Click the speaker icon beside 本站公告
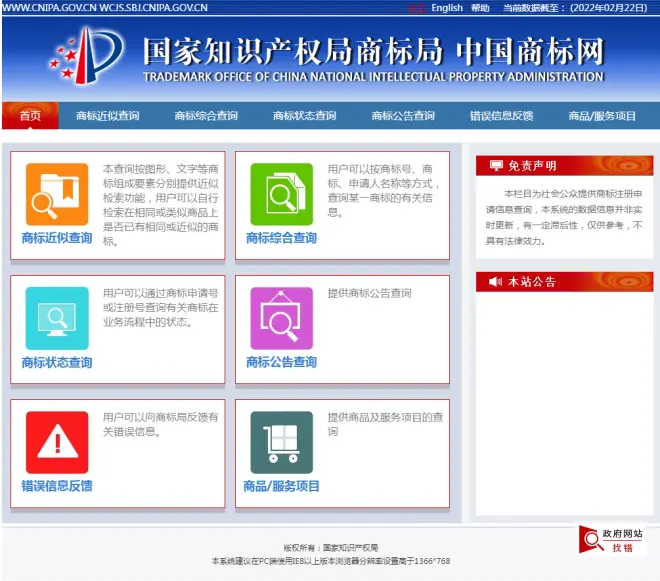Screen dimensions: 660x581 click(x=495, y=281)
